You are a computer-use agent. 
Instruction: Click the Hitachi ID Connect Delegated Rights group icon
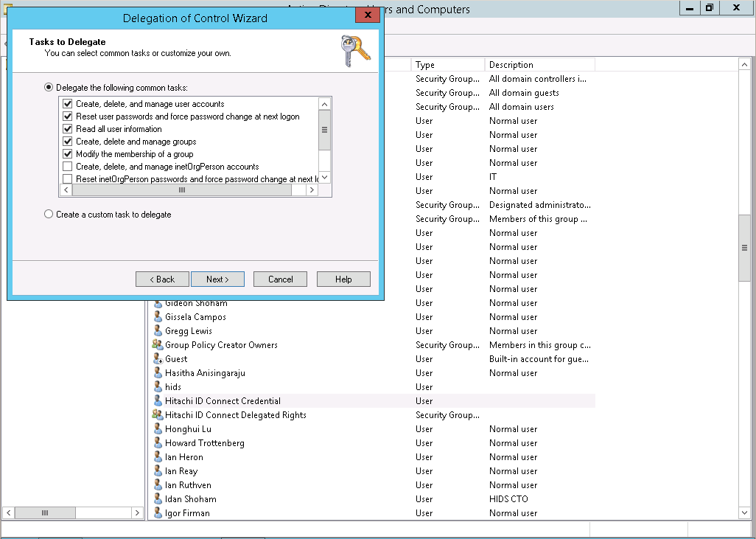(x=158, y=415)
